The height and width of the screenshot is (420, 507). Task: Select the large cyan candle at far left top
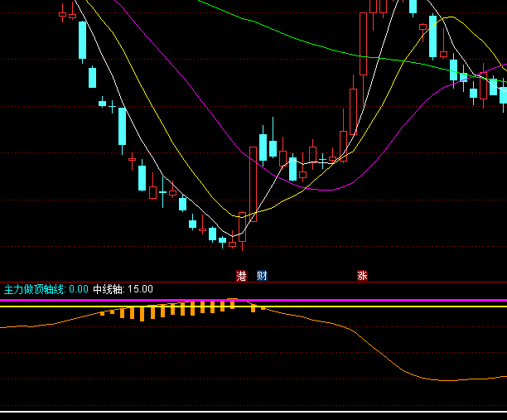click(x=82, y=40)
